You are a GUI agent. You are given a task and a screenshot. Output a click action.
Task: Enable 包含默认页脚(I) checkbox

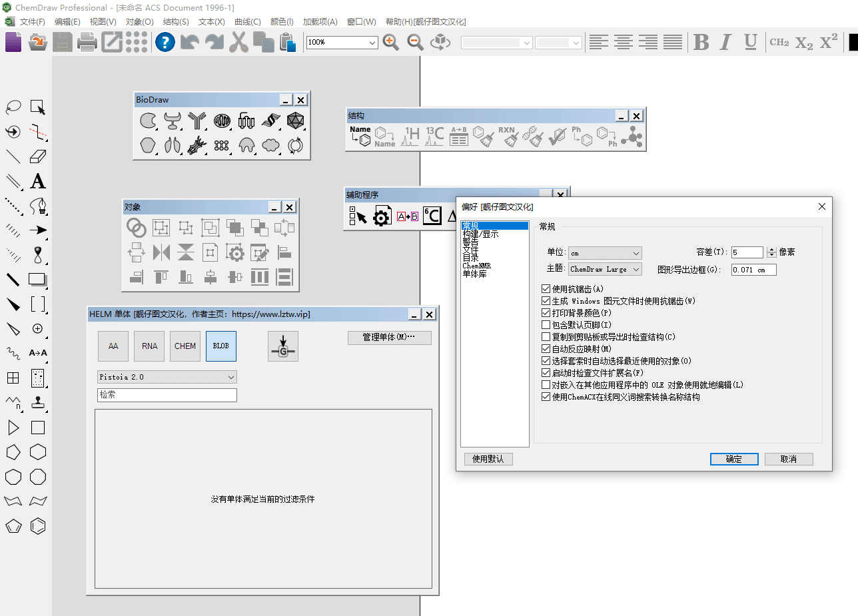(546, 325)
